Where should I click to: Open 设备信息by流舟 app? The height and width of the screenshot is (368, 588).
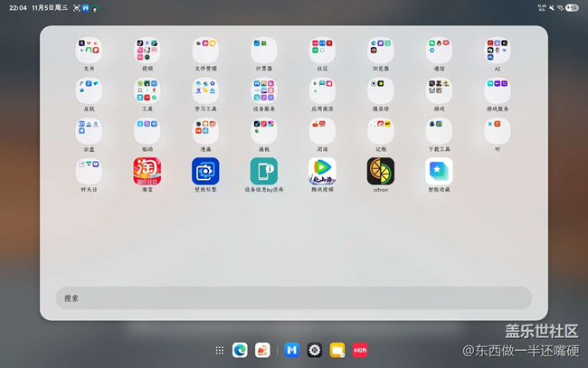click(264, 171)
